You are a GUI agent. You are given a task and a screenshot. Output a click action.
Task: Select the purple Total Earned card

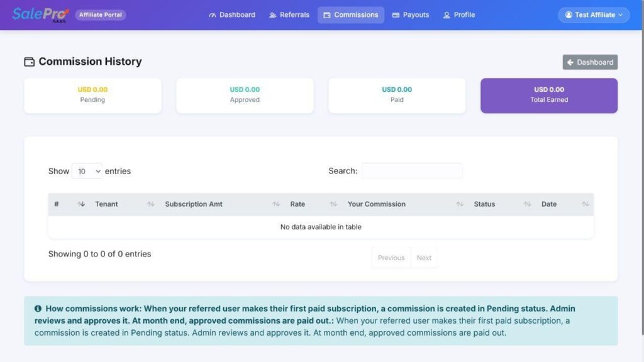pos(548,96)
